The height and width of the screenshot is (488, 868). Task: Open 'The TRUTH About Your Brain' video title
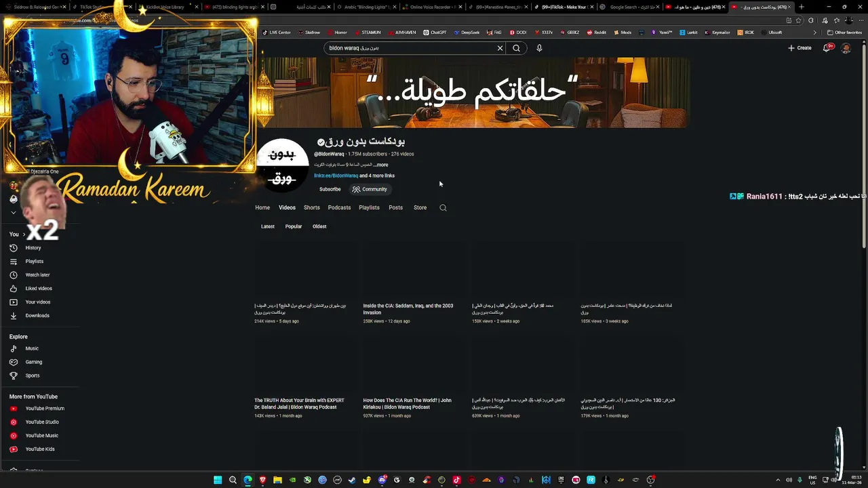300,403
